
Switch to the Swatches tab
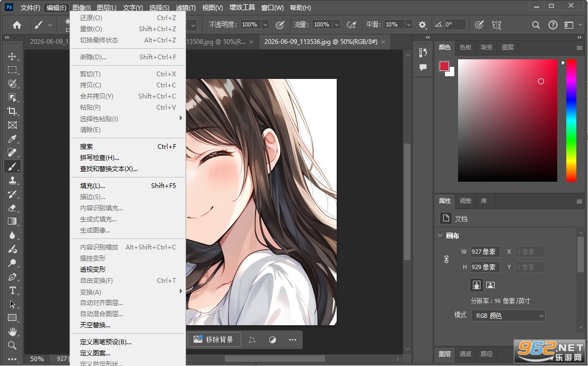point(466,47)
